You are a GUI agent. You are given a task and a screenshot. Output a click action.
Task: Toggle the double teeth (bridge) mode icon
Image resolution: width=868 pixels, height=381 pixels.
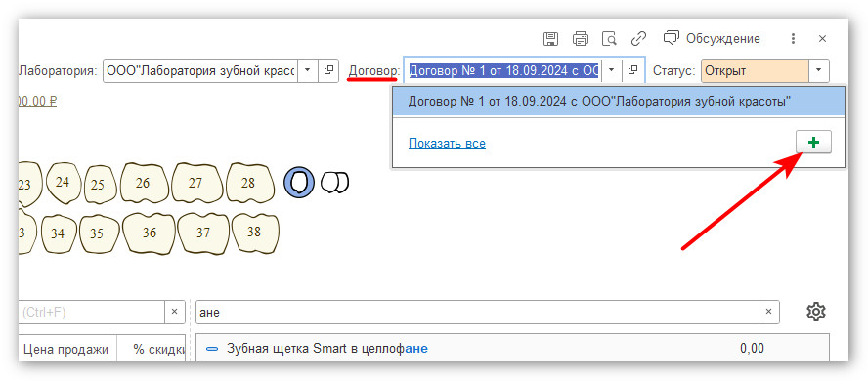tap(335, 182)
